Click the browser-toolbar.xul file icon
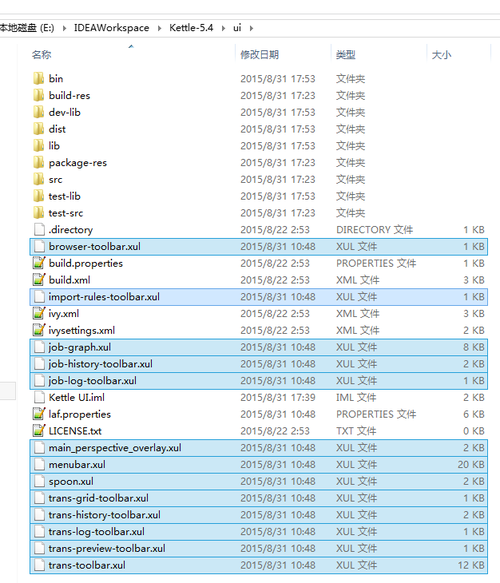Viewport: 500px width, 583px height. tap(39, 247)
